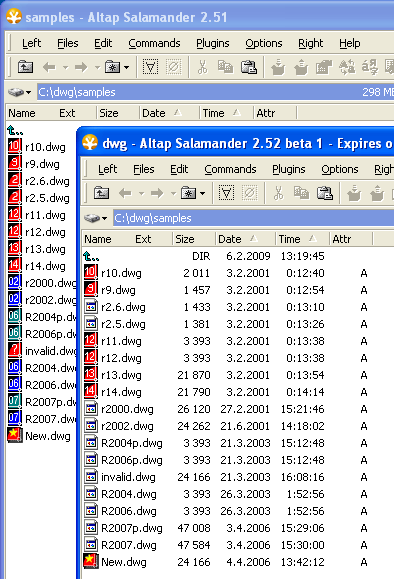The height and width of the screenshot is (579, 394).
Task: Click r9.dwg icon in dwg window
Action: coord(91,290)
